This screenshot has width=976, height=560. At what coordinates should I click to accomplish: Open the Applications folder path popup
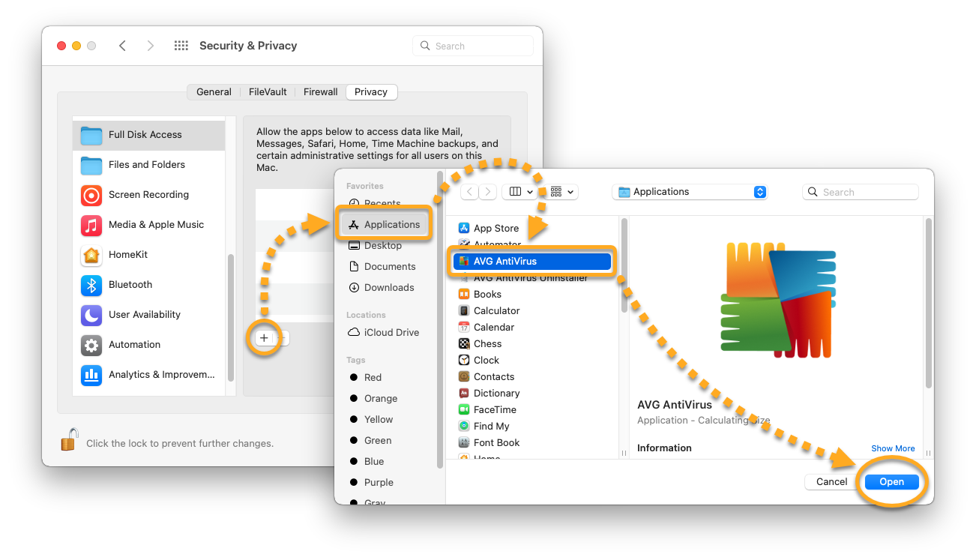(690, 192)
